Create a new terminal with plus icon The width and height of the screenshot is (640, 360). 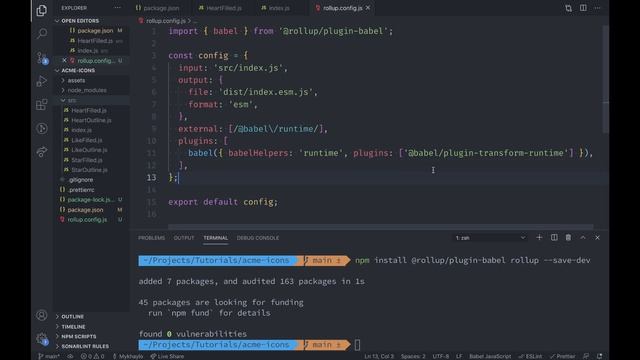pyautogui.click(x=539, y=238)
